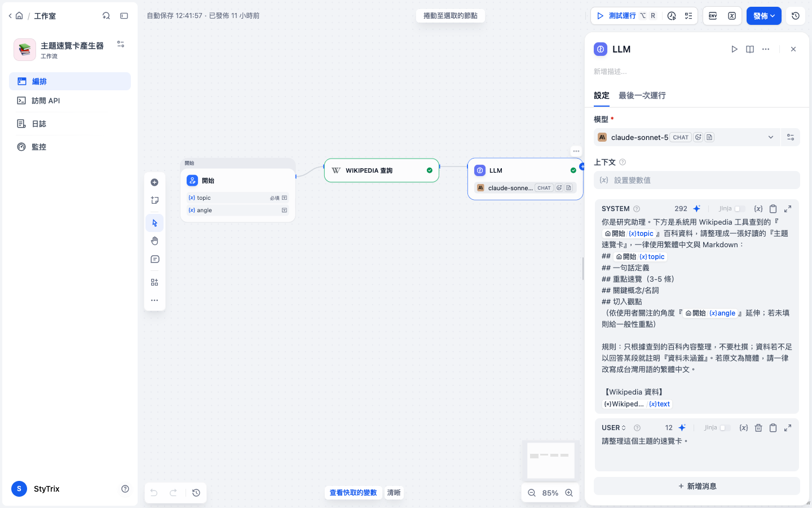This screenshot has width=812, height=508.
Task: Open app settings icon beside 主題速覽卡產生器
Action: pos(121,44)
